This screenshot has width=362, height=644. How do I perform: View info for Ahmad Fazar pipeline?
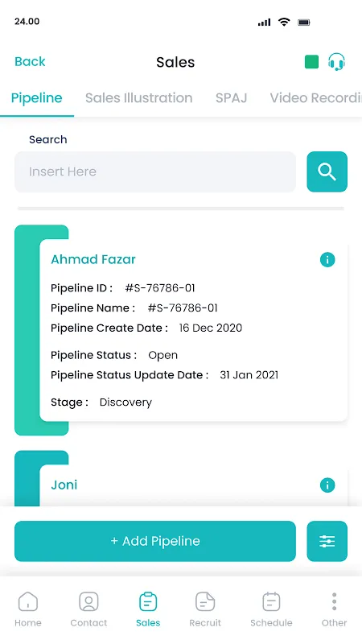[x=327, y=259]
